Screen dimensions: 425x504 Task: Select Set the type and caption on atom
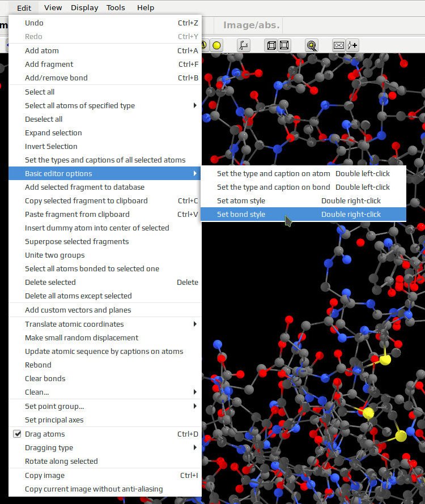pos(303,174)
